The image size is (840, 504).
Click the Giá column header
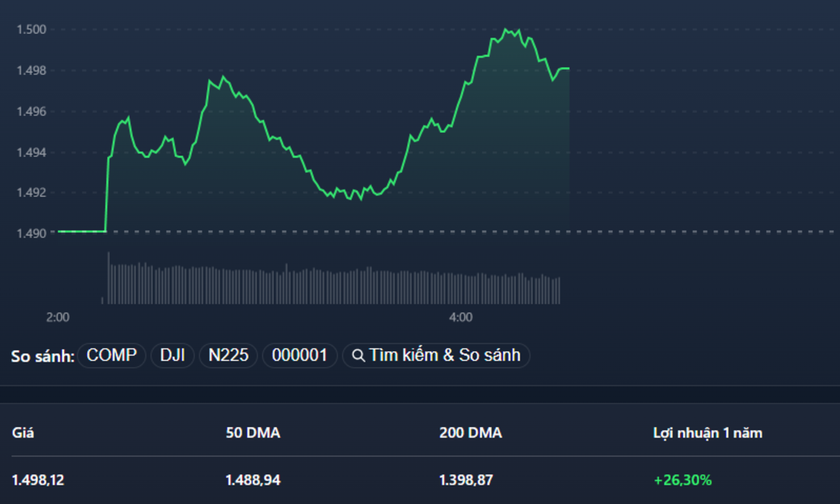coord(23,433)
